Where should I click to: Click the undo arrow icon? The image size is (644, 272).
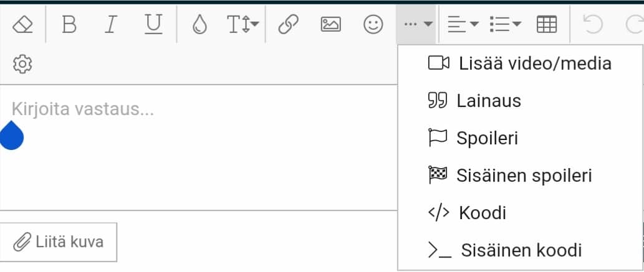[x=592, y=25]
